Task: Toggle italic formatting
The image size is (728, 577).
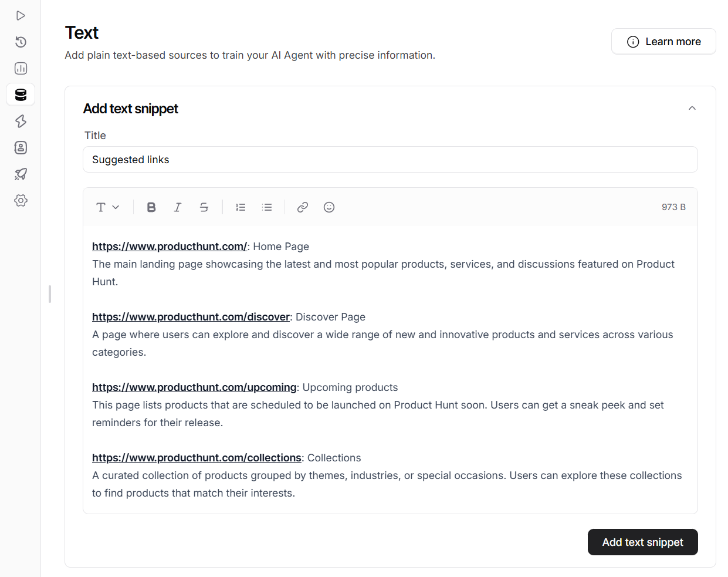Action: (x=177, y=207)
